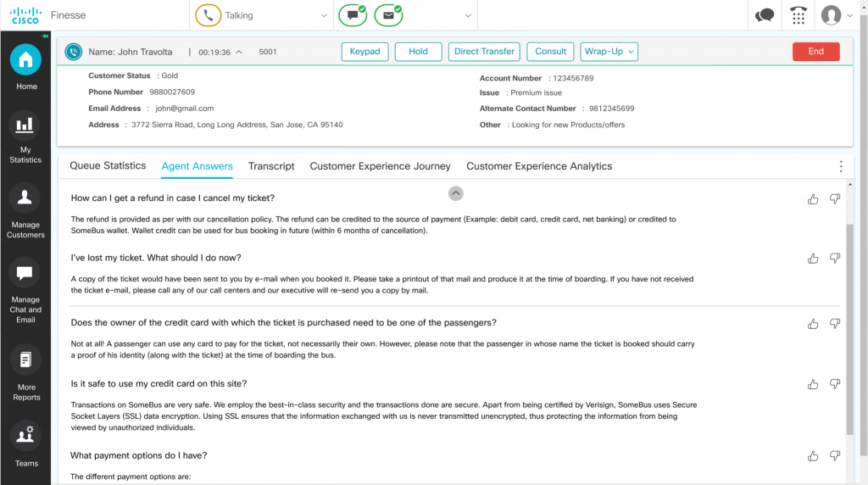Put the call on Hold

coord(418,52)
